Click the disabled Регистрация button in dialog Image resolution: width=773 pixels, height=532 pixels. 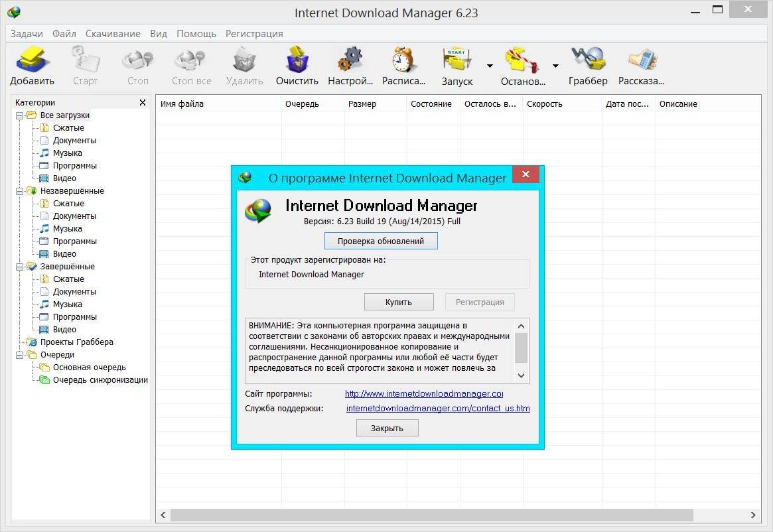click(480, 302)
